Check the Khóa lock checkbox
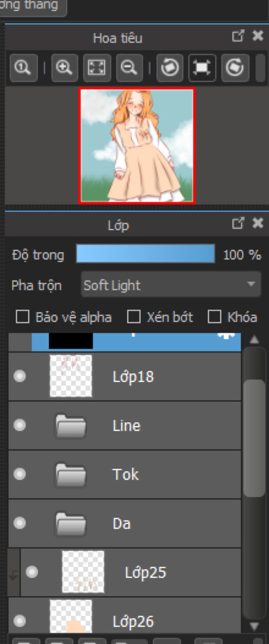Viewport: 269px width, 644px height. click(x=214, y=316)
